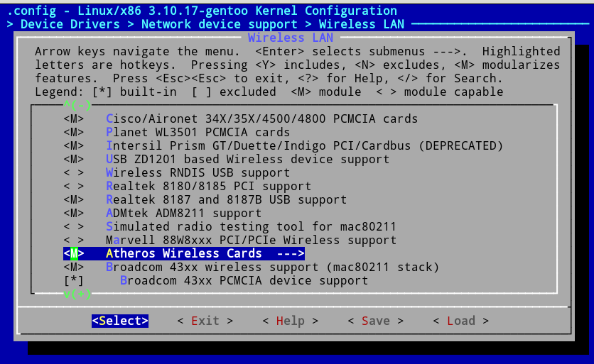
Task: Select Realtek 8187 and 8187B USB support
Action: pos(226,200)
